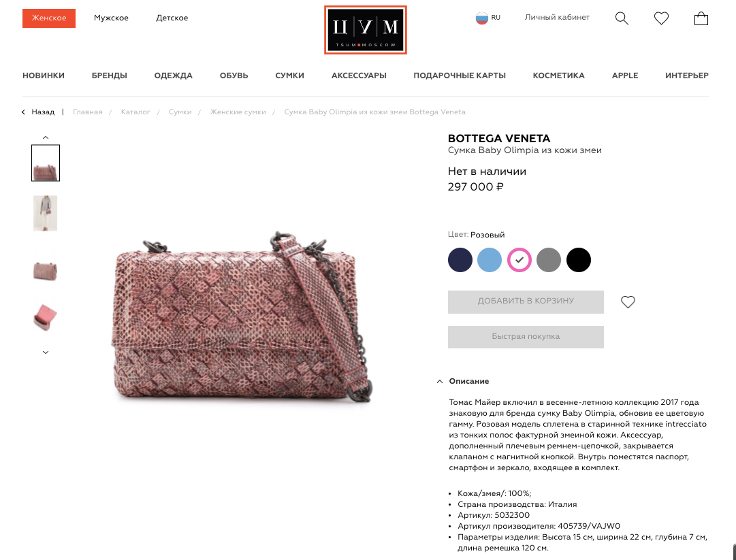Image resolution: width=736 pixels, height=560 pixels.
Task: Show previous thumbnails with up chevron
Action: [46, 137]
